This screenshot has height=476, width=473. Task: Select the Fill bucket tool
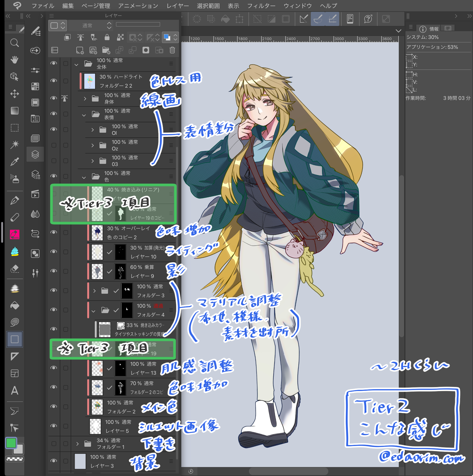click(15, 306)
